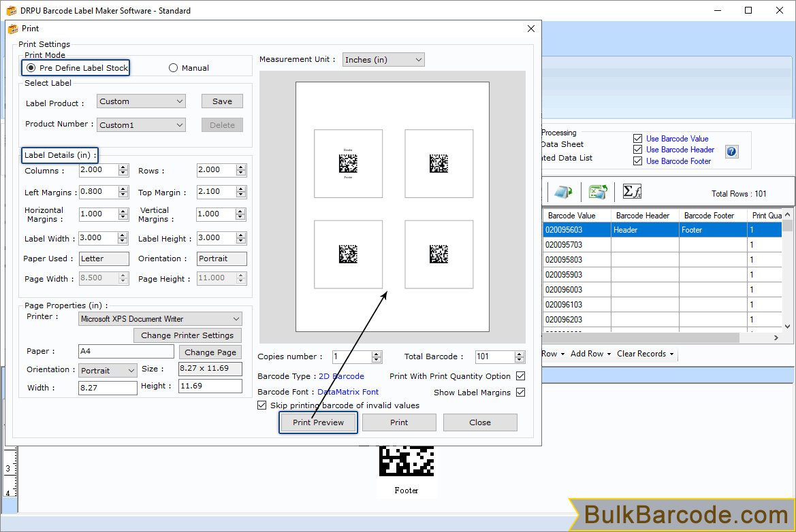Image resolution: width=796 pixels, height=532 pixels.
Task: Maximize the main DRPU window
Action: [748, 10]
